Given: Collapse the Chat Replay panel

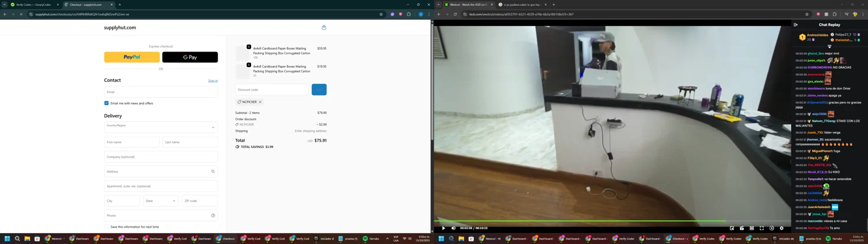Looking at the screenshot, I should [796, 25].
